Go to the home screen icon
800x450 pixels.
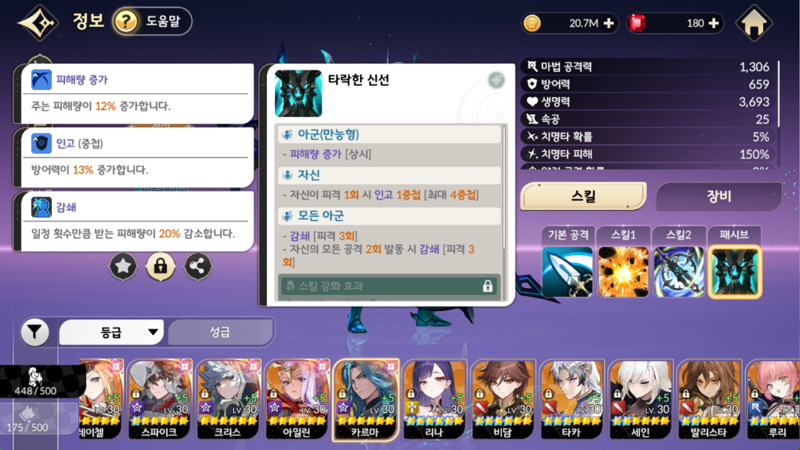pyautogui.click(x=754, y=23)
